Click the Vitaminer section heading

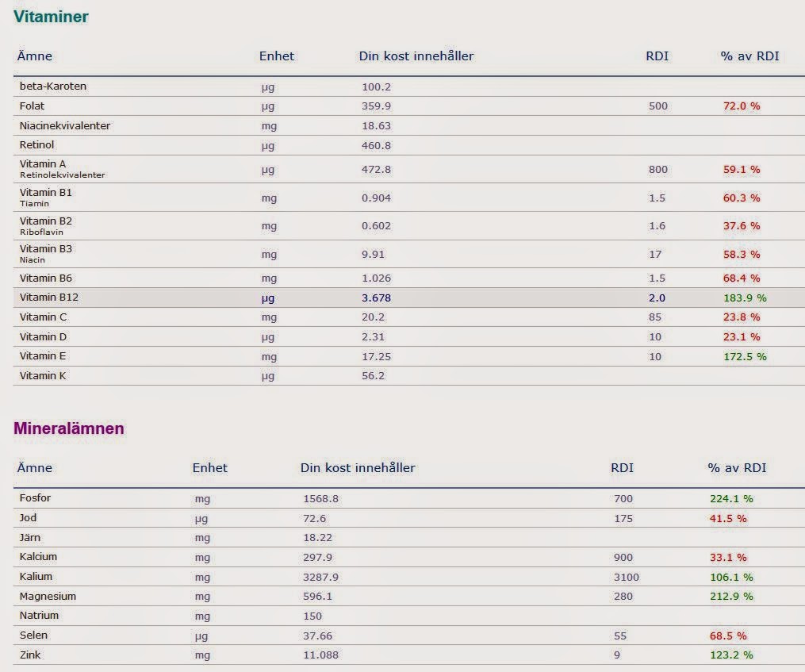51,17
